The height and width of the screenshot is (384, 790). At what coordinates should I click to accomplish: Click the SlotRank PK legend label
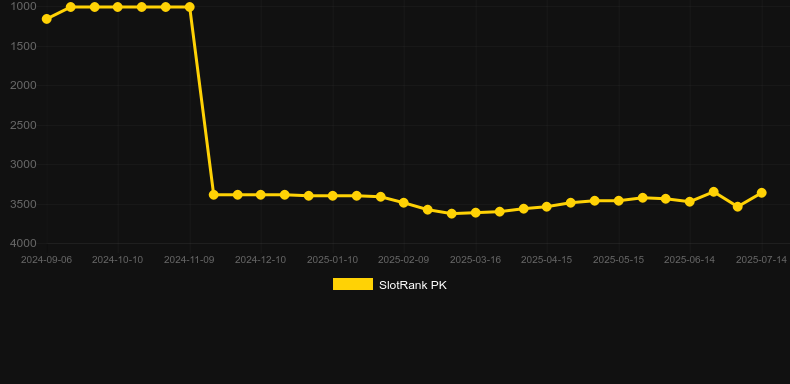413,285
